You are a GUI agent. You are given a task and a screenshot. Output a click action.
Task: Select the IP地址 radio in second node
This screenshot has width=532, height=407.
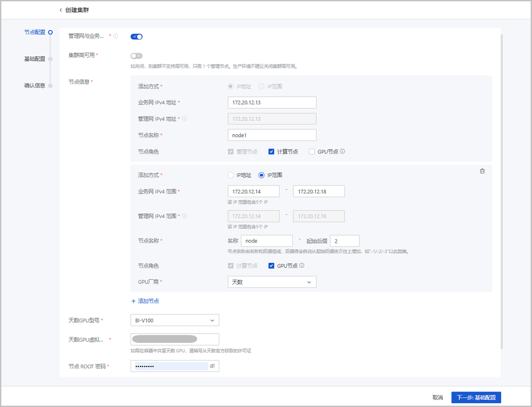coord(231,175)
